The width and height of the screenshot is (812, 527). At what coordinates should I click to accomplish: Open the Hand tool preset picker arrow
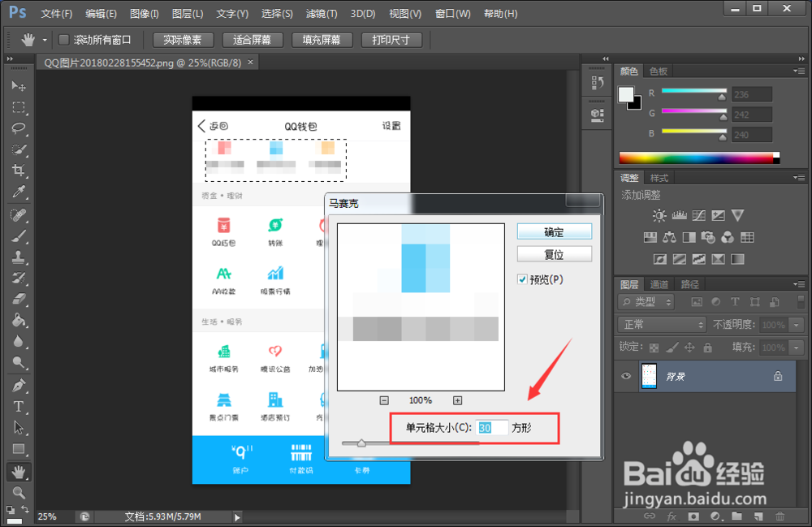point(45,40)
